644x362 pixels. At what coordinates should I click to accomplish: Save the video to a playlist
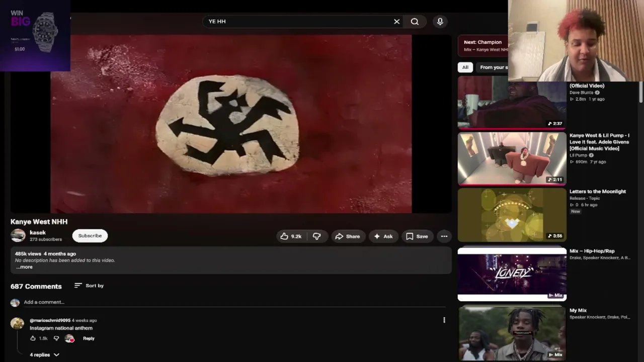click(x=417, y=236)
